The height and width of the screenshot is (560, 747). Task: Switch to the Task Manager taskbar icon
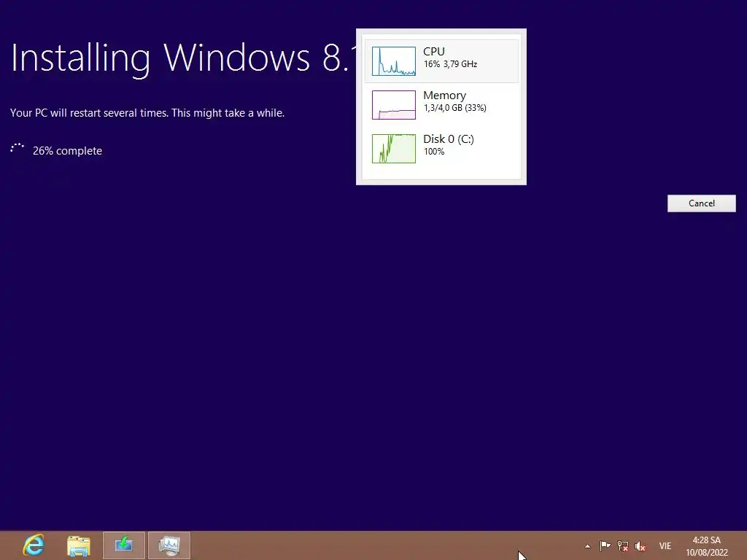(x=169, y=545)
